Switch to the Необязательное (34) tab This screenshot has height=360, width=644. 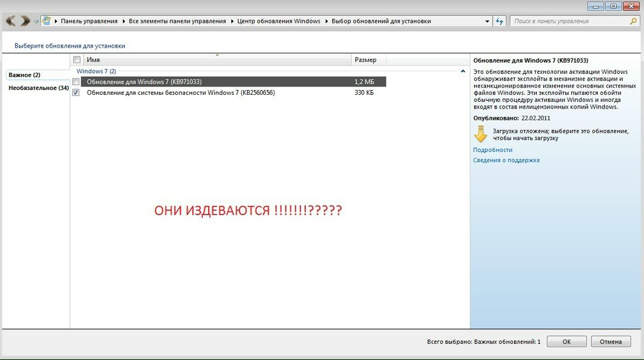point(38,88)
